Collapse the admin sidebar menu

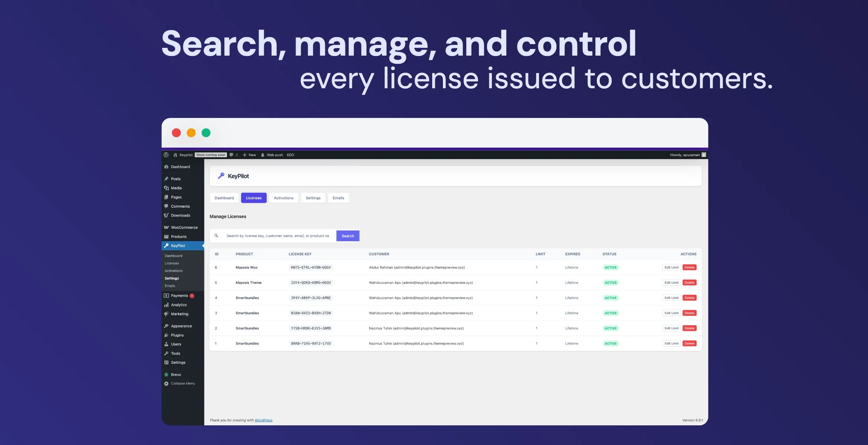click(183, 383)
